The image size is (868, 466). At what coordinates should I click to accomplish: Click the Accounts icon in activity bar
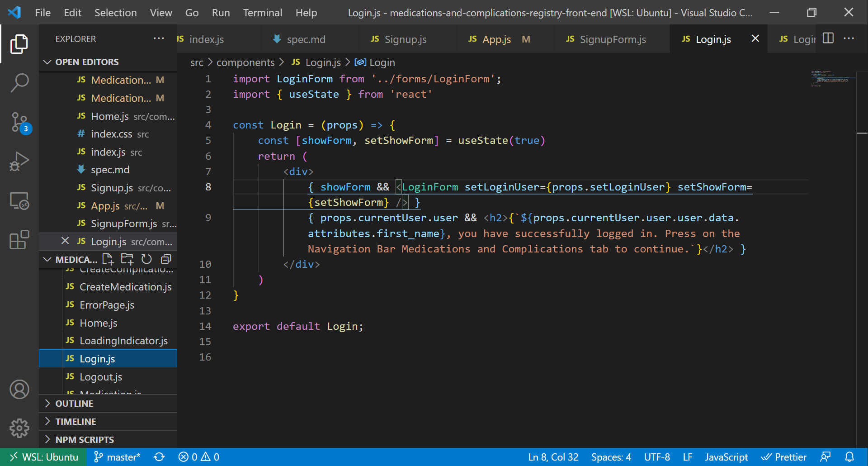[19, 389]
